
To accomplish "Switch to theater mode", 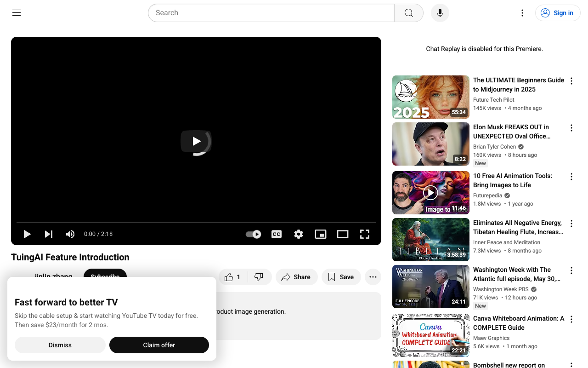I will (x=343, y=234).
